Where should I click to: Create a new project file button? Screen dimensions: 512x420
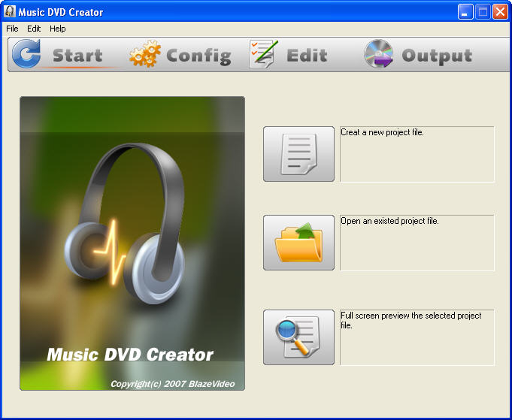[298, 154]
